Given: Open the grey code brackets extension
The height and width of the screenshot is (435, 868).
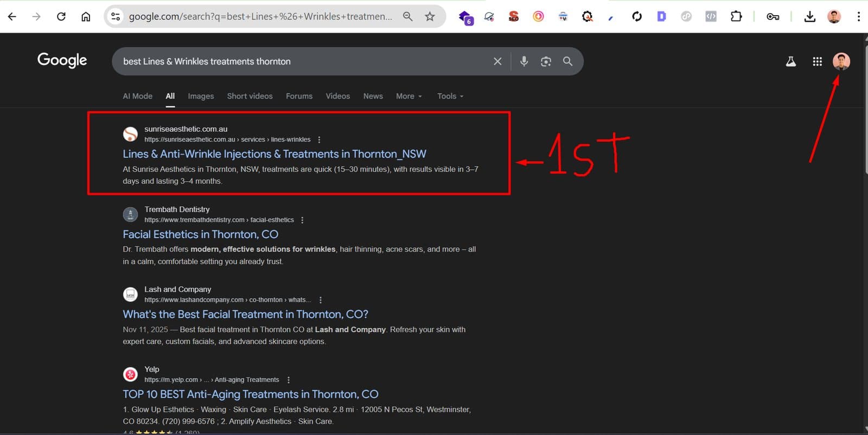Looking at the screenshot, I should coord(711,16).
